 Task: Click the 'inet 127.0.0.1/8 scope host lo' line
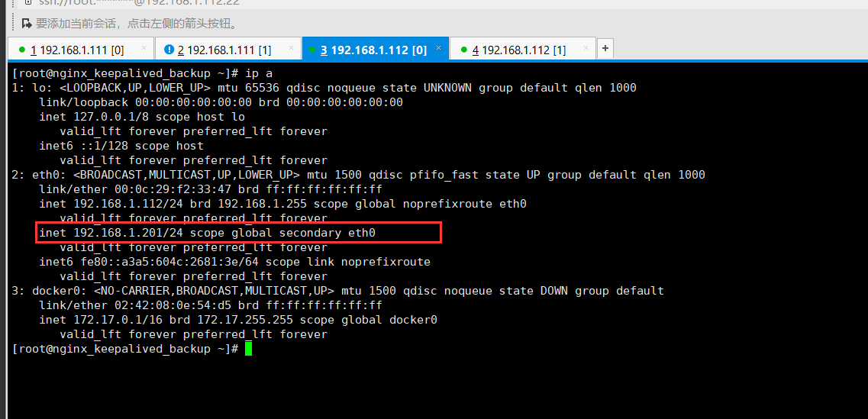[142, 117]
